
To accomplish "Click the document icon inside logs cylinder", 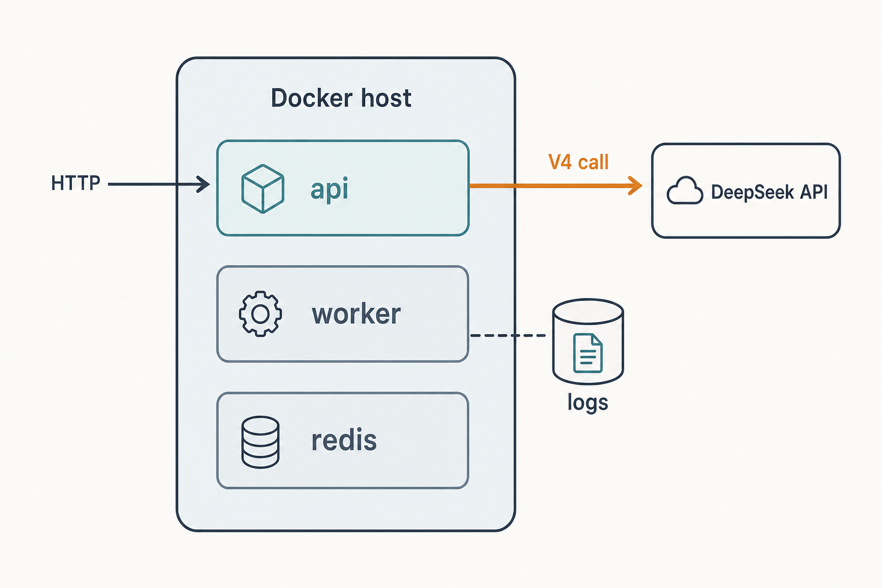I will [588, 353].
